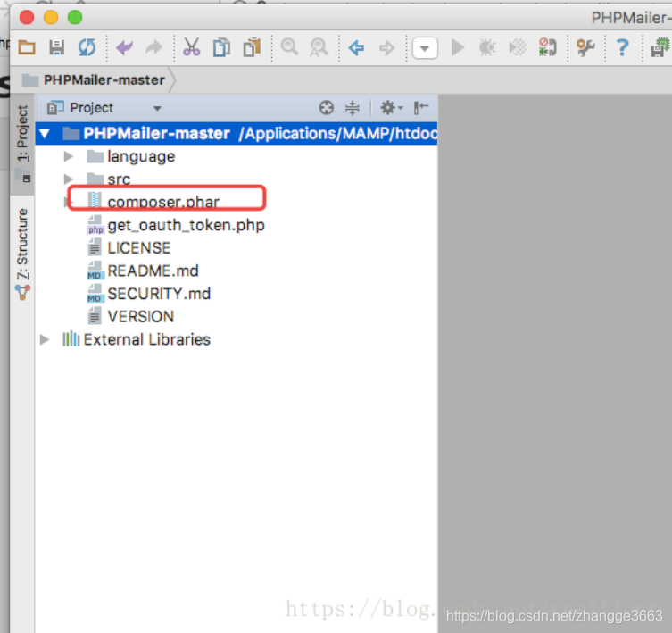Open Project panel gear settings
672x633 pixels.
click(391, 108)
